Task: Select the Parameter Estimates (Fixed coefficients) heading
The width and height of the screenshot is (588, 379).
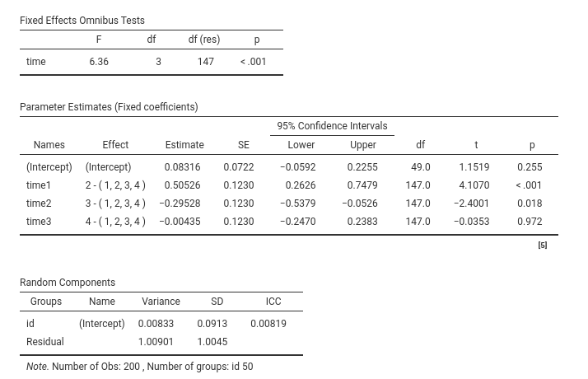Action: [109, 106]
